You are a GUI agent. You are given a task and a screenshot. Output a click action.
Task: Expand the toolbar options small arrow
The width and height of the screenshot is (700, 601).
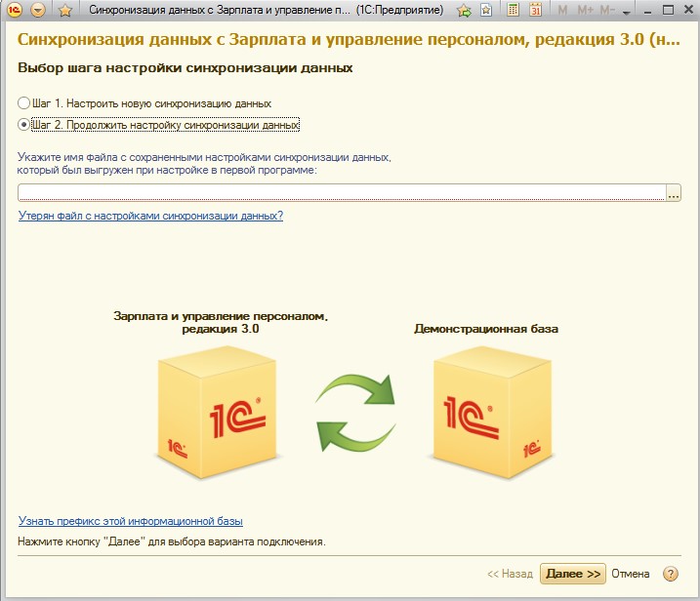(x=627, y=13)
